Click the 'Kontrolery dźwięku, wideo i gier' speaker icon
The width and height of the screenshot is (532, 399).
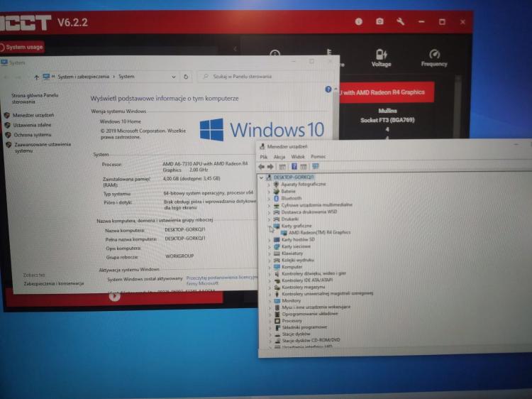pyautogui.click(x=277, y=274)
